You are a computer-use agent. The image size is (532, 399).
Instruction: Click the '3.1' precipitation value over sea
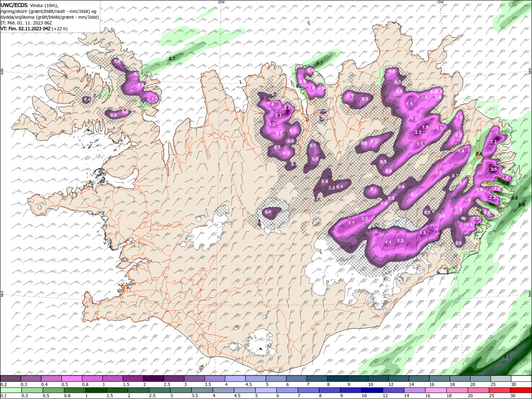click(x=507, y=357)
